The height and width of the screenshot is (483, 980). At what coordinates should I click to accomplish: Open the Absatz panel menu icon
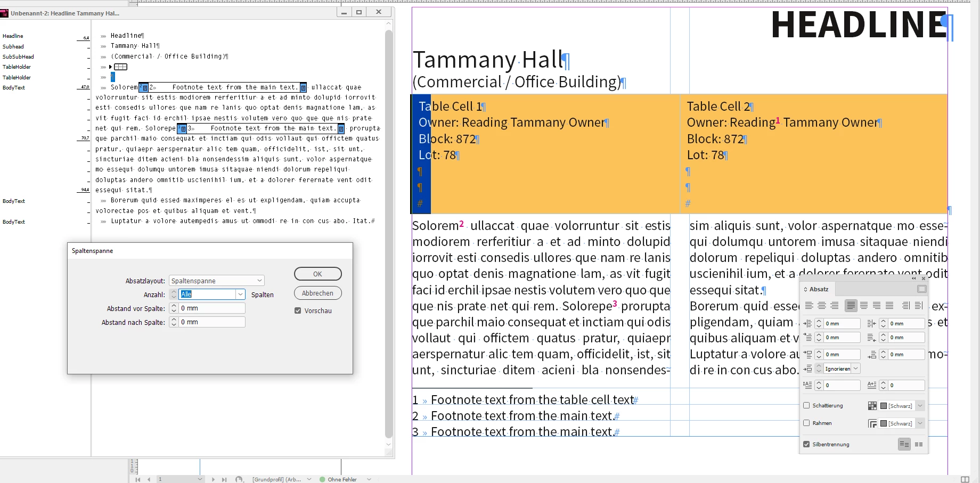921,289
